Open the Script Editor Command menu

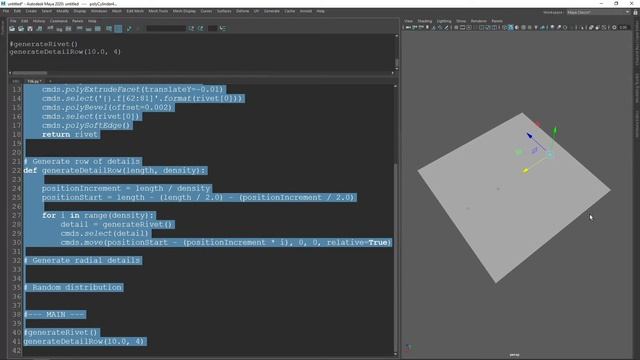click(58, 21)
